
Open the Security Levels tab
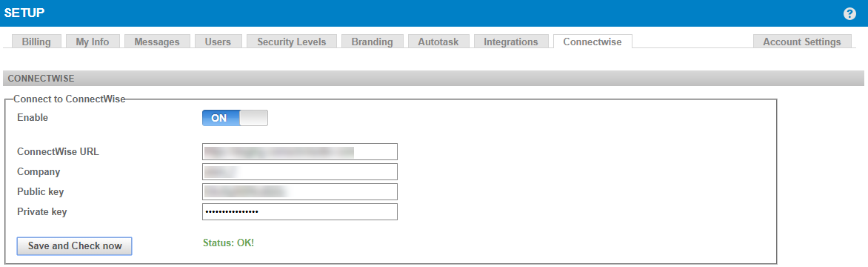pyautogui.click(x=292, y=42)
